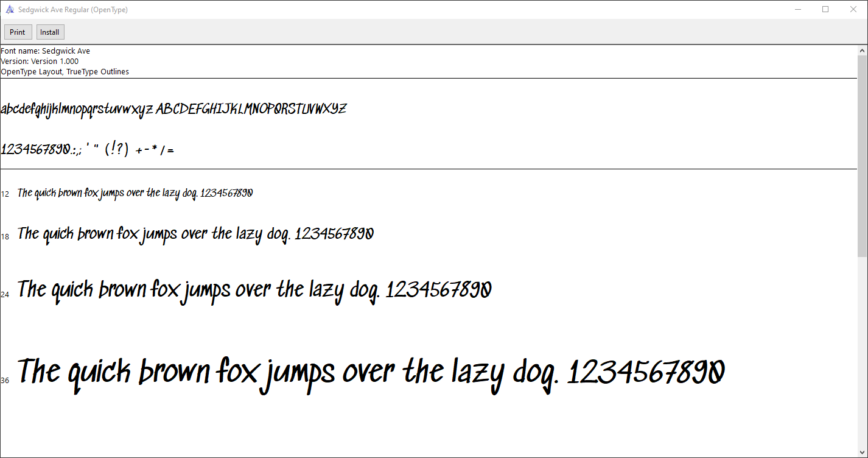The width and height of the screenshot is (868, 458).
Task: Click 'OpenType Layout, TrueType Outlines' text
Action: click(x=65, y=72)
